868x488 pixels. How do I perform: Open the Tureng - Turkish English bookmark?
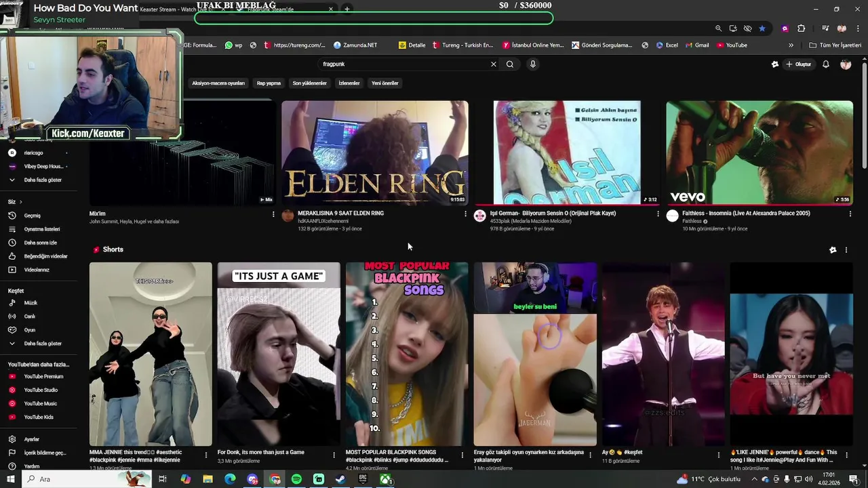(x=462, y=45)
